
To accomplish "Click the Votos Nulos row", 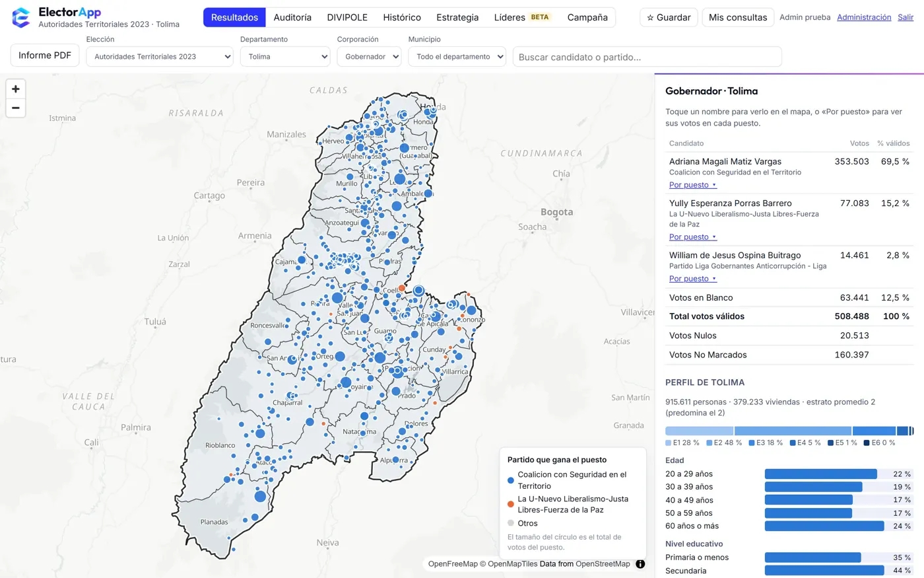I will [x=789, y=336].
